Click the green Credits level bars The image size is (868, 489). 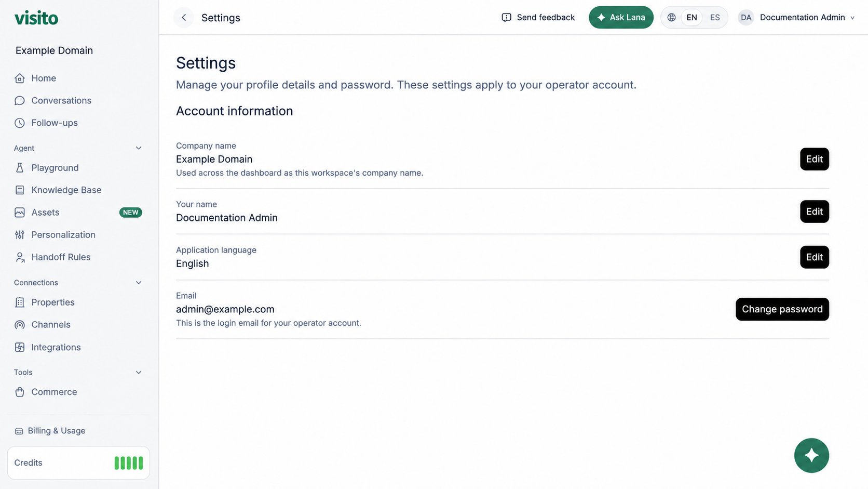(129, 463)
